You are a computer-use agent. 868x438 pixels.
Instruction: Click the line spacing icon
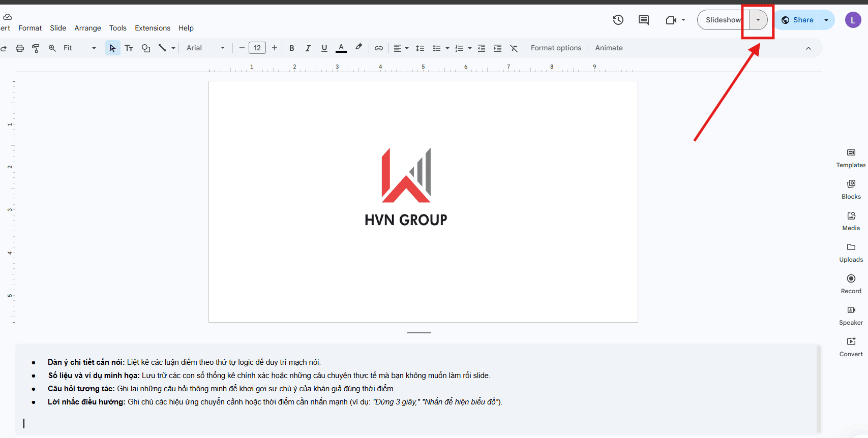click(420, 48)
